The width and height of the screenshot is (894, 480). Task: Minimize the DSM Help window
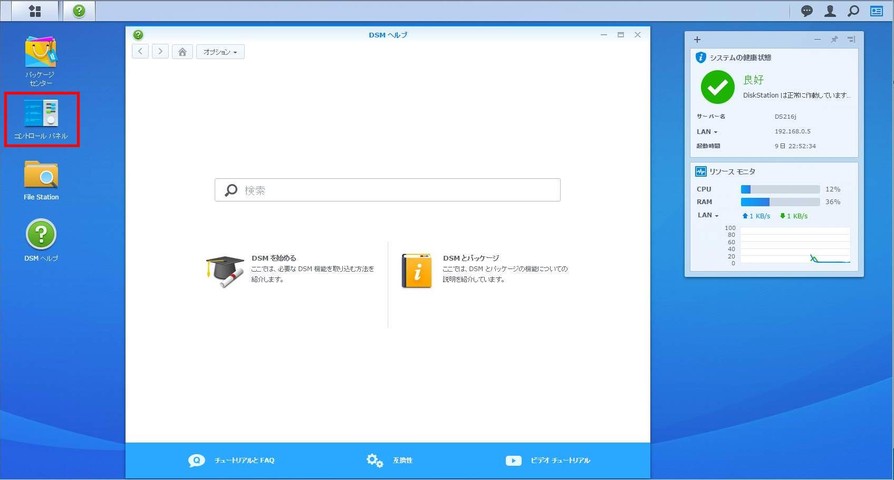(x=604, y=35)
